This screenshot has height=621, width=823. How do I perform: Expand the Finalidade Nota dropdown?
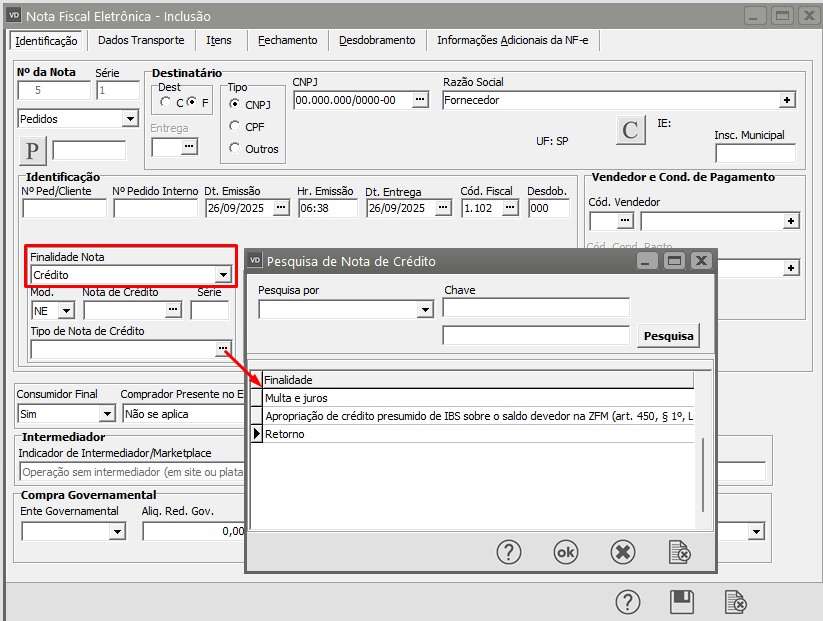point(223,275)
